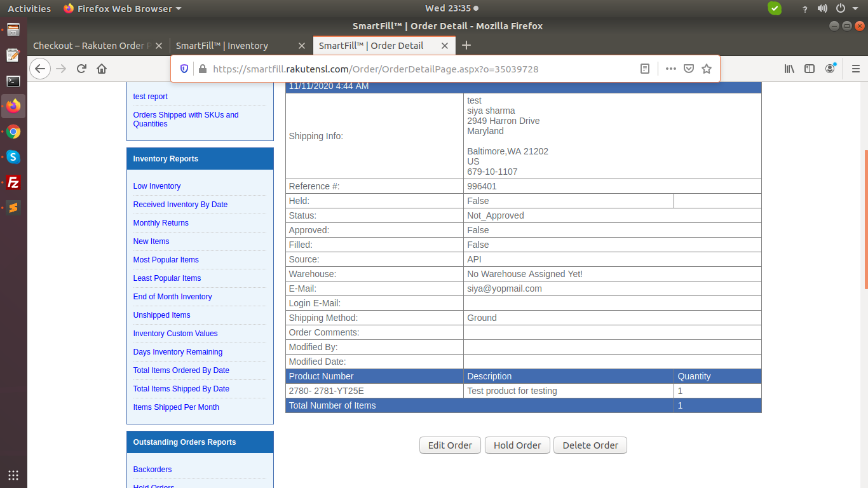The width and height of the screenshot is (868, 488).
Task: Show Firefox sidebars
Action: pos(810,69)
